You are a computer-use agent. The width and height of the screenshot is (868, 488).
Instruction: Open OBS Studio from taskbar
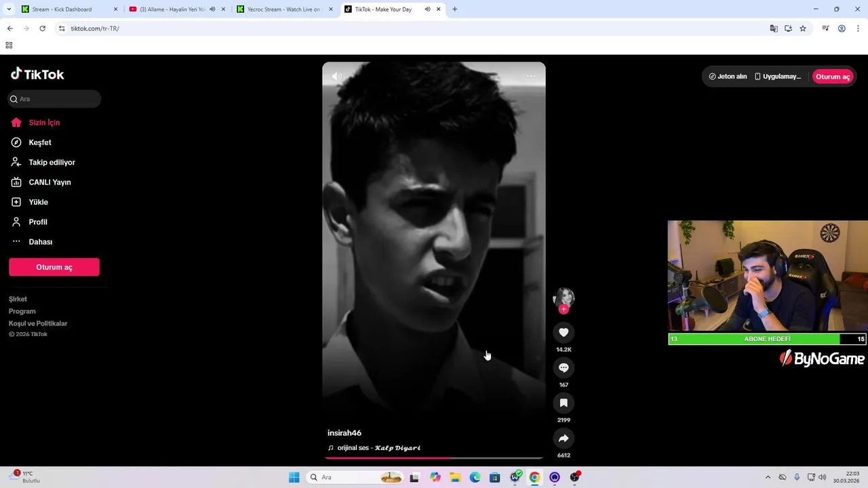pos(575,477)
